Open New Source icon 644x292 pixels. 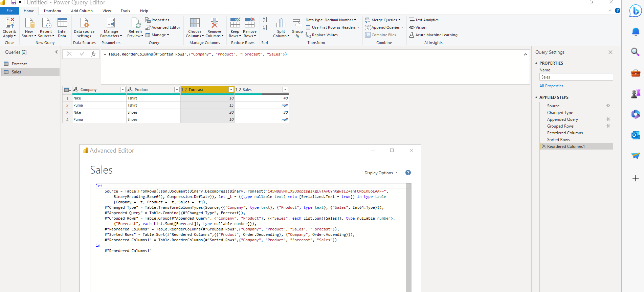click(x=29, y=23)
